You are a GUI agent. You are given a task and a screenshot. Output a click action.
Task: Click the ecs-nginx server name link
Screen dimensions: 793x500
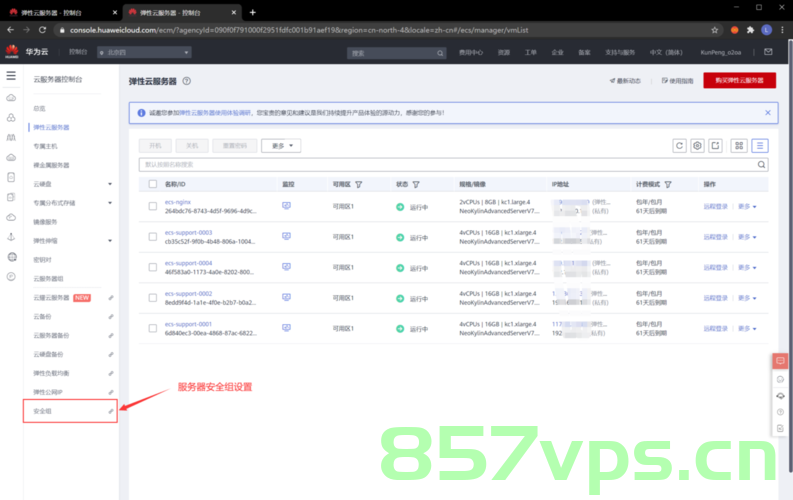pyautogui.click(x=178, y=202)
